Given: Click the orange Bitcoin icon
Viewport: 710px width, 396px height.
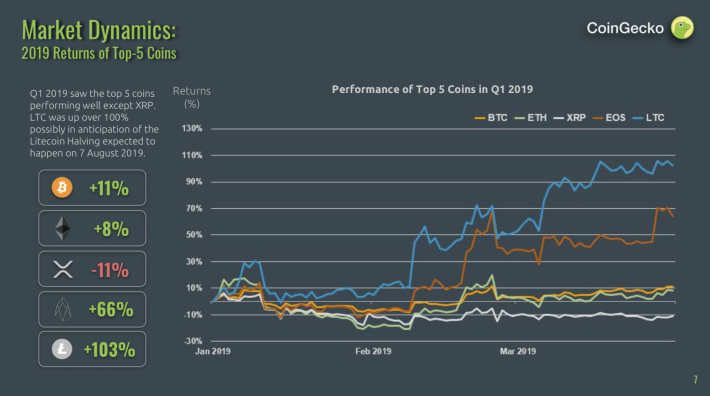Looking at the screenshot, I should [x=62, y=187].
